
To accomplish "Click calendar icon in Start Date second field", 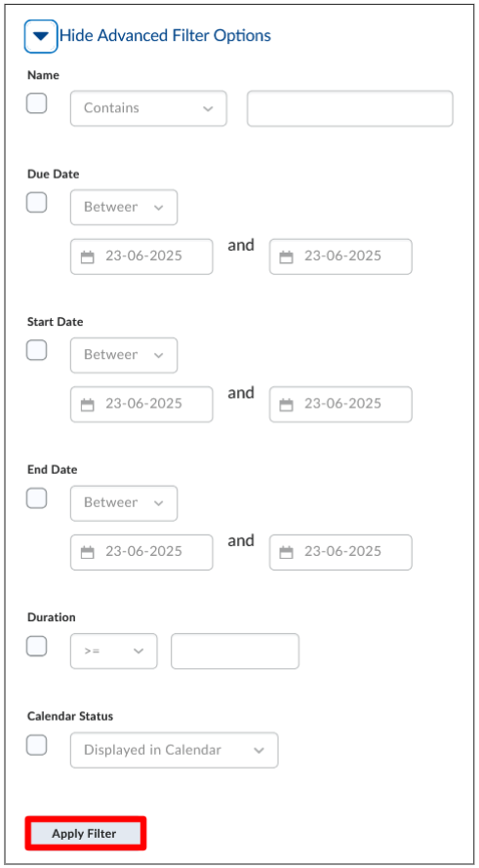I will coord(286,405).
